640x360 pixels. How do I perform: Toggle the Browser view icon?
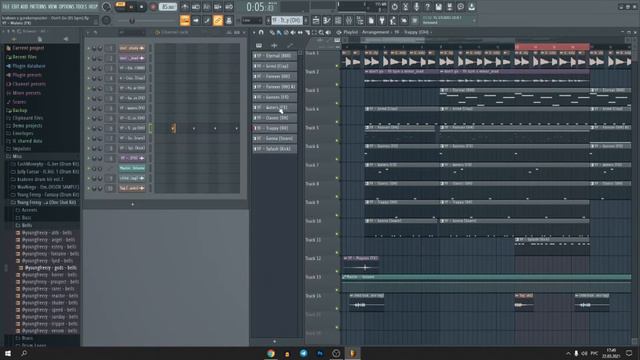point(360,20)
